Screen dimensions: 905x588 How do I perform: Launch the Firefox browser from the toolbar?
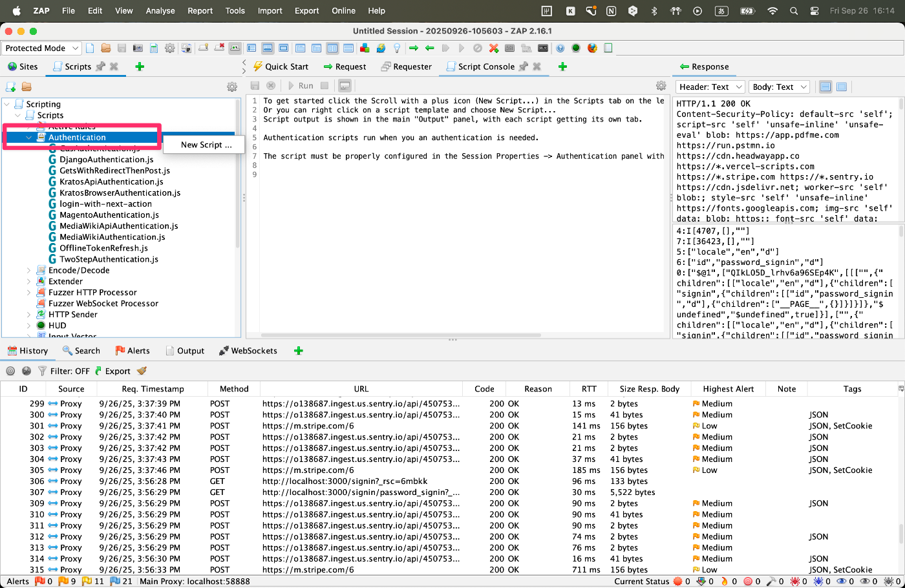pos(592,48)
